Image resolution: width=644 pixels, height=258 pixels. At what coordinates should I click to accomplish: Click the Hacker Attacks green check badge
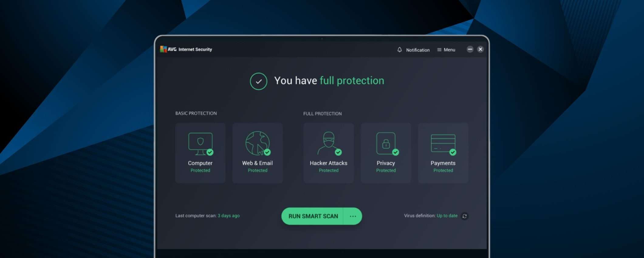click(338, 152)
